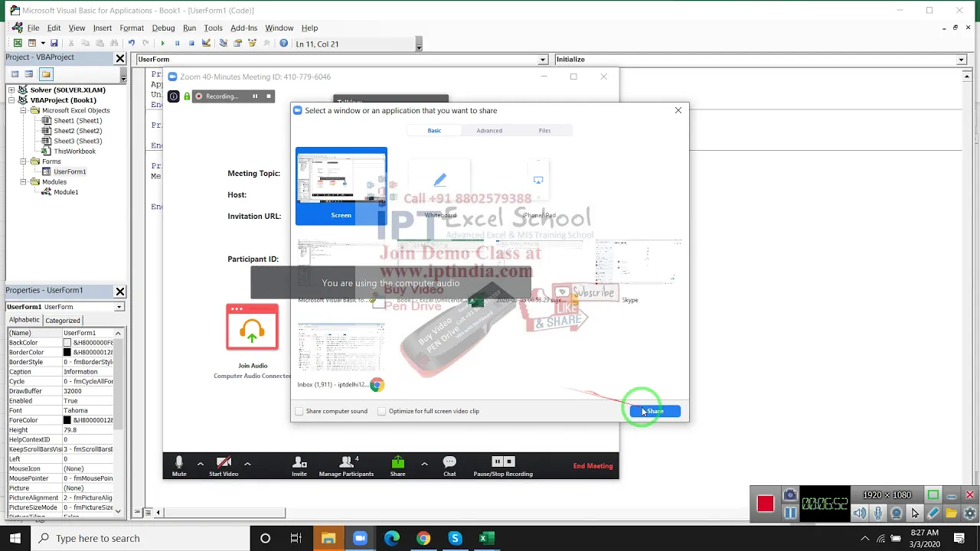This screenshot has height=551, width=980.
Task: Take screenshot with recorder camera icon
Action: (x=790, y=496)
